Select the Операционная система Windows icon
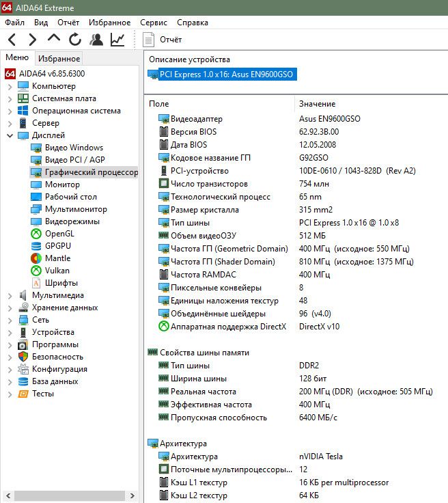The image size is (448, 503). click(23, 111)
